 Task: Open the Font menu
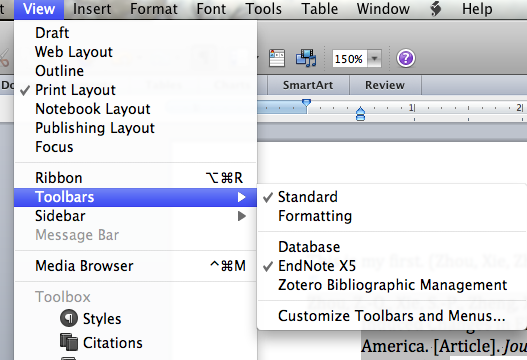[x=211, y=9]
